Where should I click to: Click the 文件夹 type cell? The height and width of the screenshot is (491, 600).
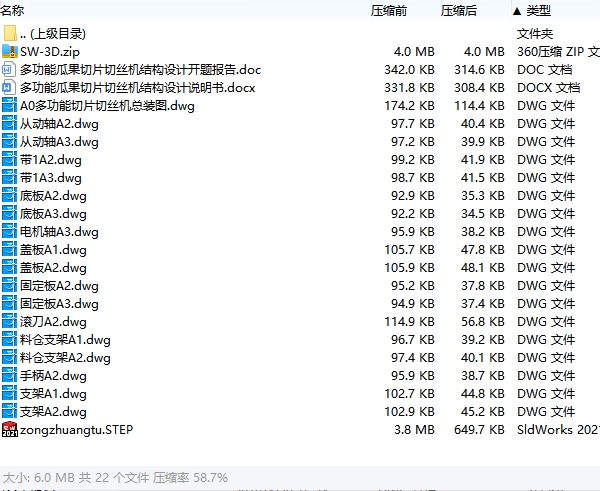(x=535, y=34)
